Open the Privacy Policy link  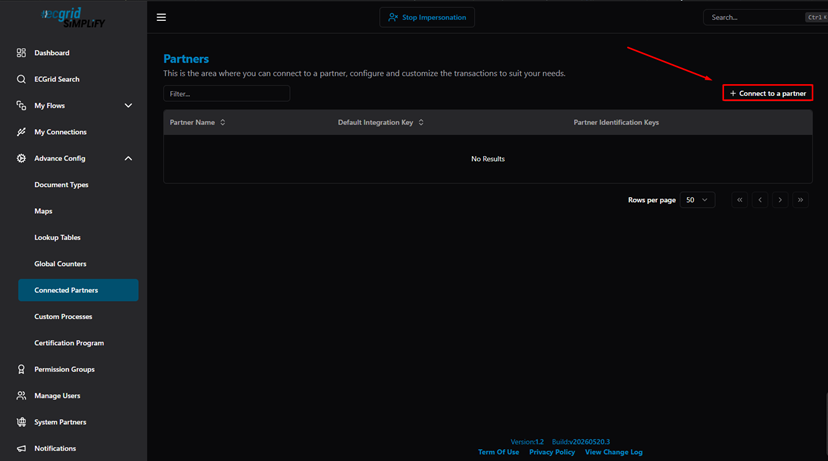552,452
